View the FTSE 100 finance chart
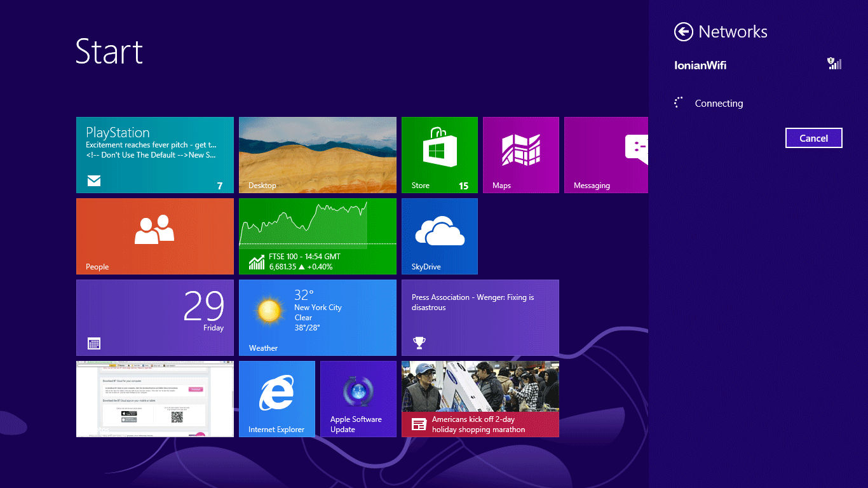 [318, 225]
